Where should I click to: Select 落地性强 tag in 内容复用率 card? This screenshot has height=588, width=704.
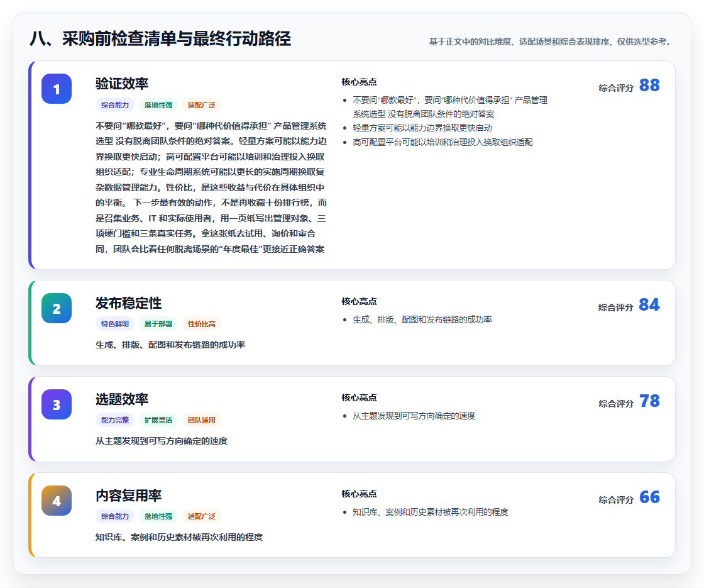point(158,516)
